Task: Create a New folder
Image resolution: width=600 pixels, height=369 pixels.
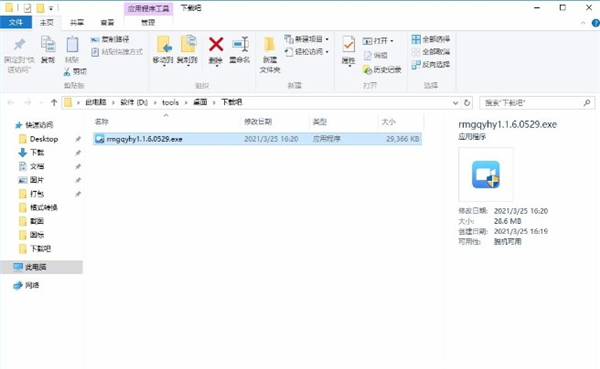Action: pos(270,55)
